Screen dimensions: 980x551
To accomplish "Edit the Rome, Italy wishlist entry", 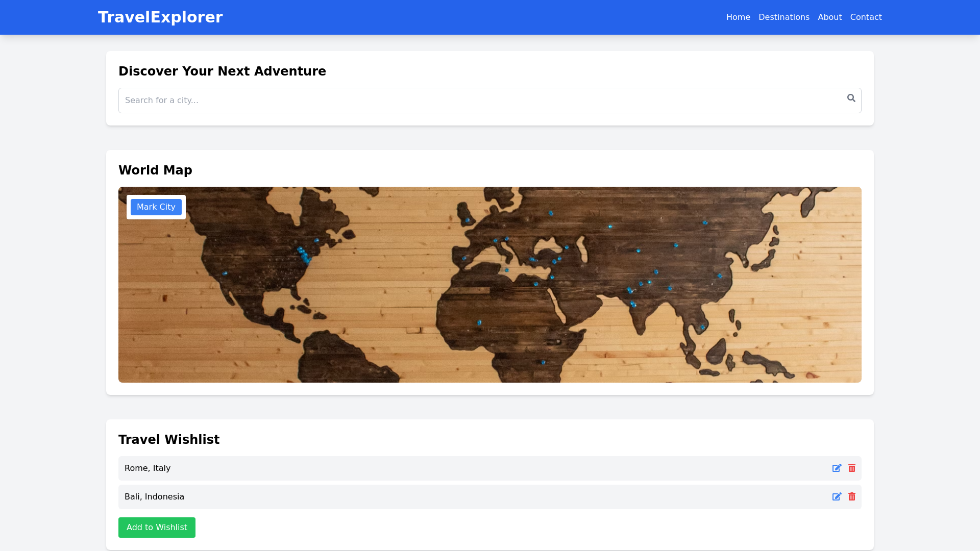I will pos(837,468).
